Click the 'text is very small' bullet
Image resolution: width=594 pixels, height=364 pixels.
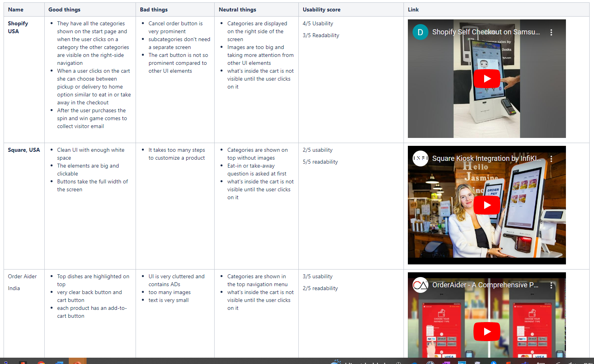pyautogui.click(x=169, y=300)
